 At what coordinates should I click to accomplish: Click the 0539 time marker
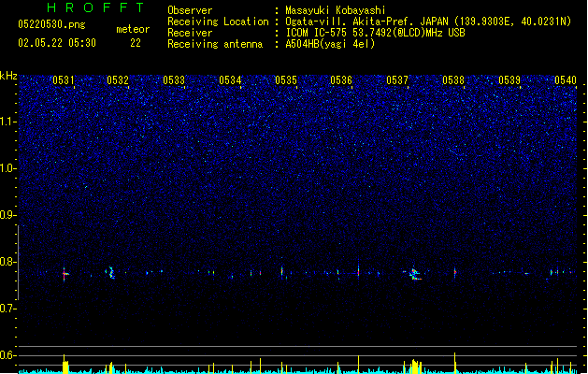pos(509,80)
